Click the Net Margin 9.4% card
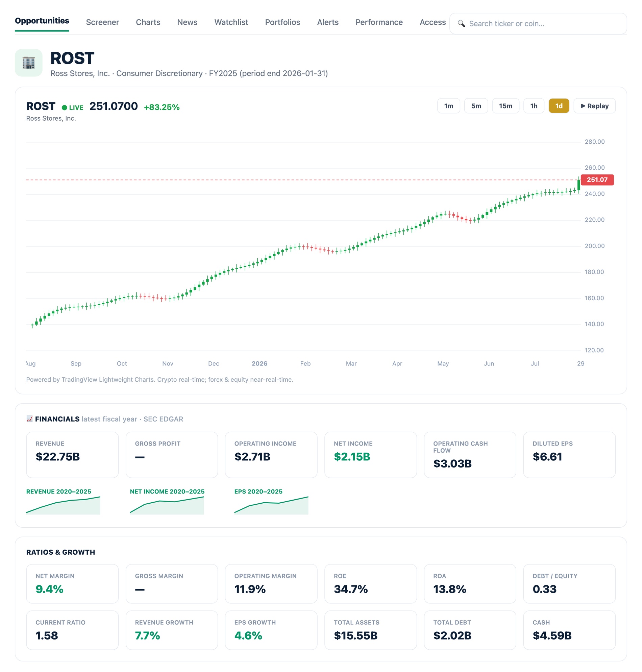The image size is (642, 672). click(x=72, y=584)
